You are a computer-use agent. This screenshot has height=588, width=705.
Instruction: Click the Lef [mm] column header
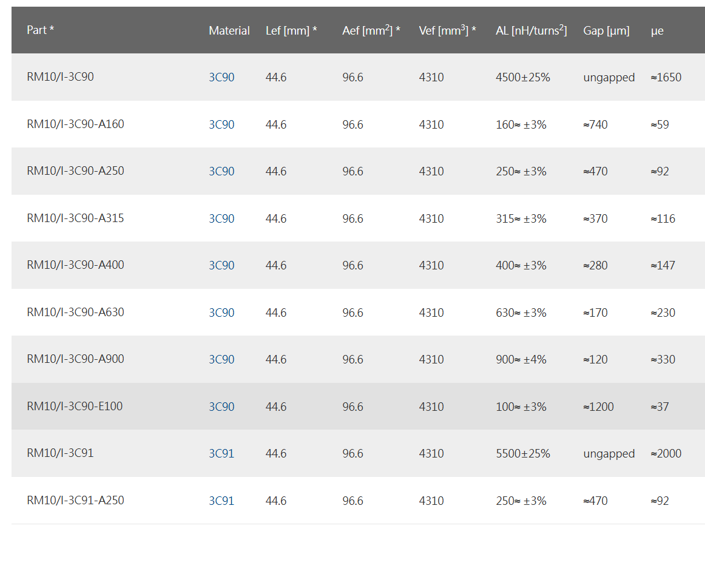point(291,31)
